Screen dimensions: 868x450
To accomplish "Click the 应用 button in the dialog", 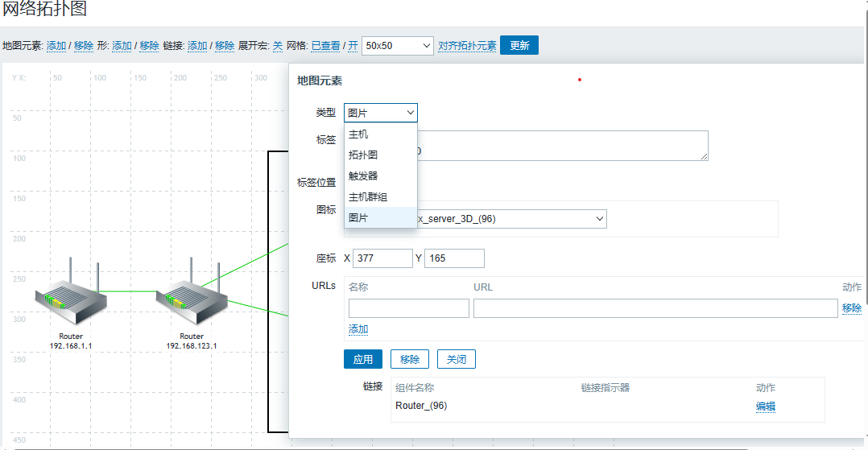I will [x=362, y=359].
